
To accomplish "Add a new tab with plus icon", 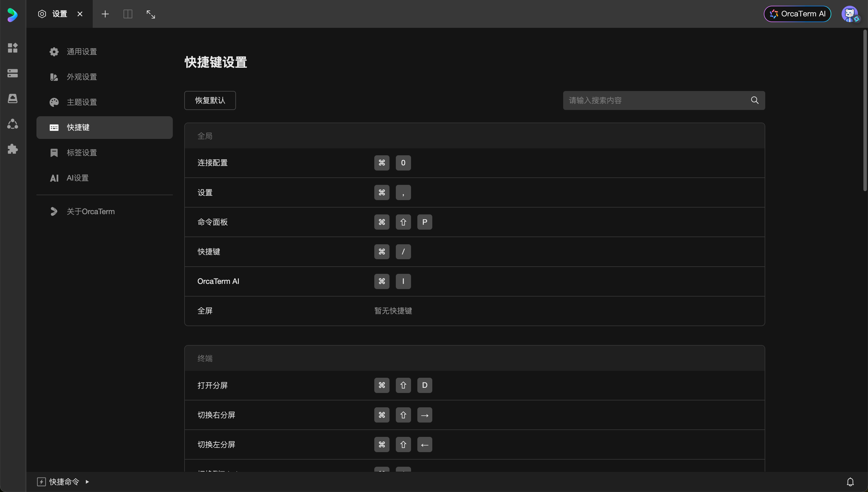I will [x=105, y=14].
